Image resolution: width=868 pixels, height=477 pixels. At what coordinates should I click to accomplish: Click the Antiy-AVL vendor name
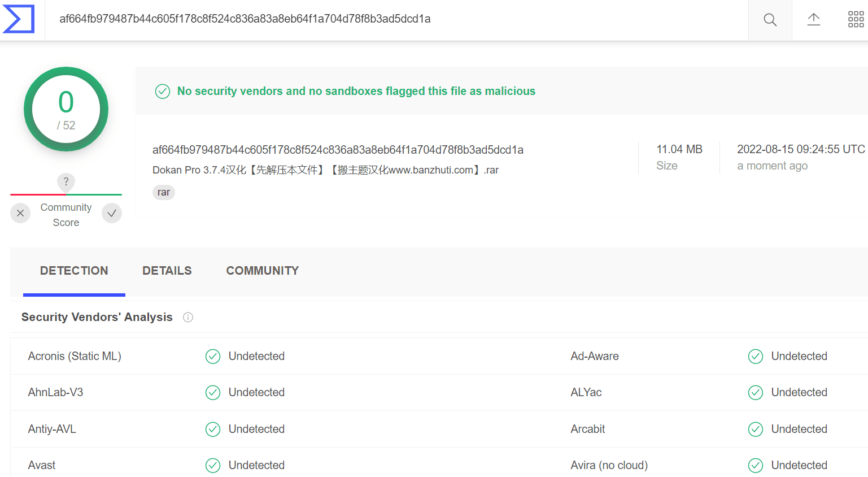[x=52, y=430]
